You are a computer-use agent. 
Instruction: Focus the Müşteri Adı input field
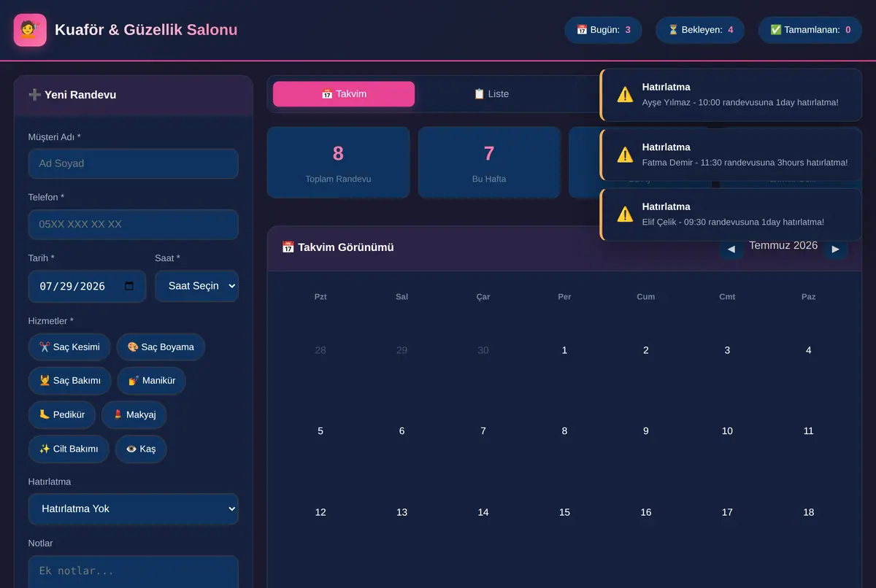point(134,163)
